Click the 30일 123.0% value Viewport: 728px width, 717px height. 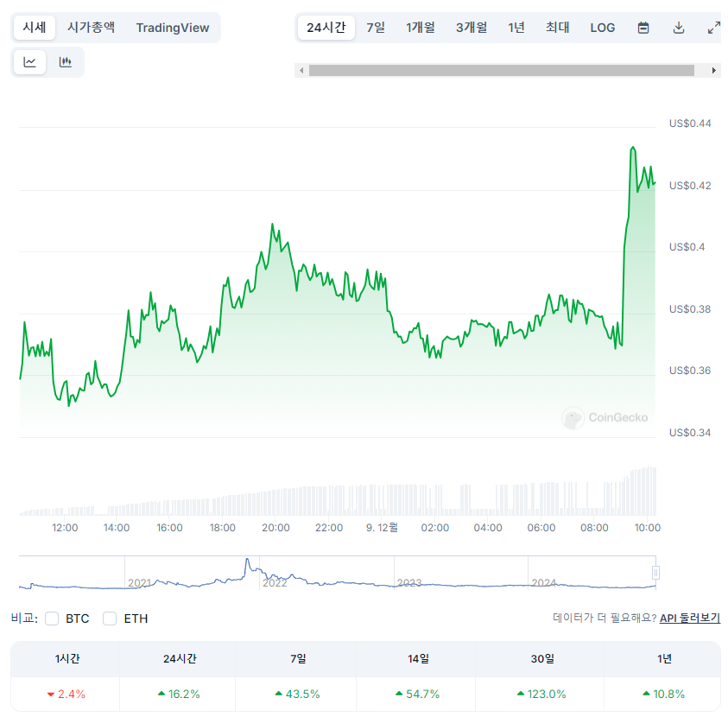coord(541,695)
